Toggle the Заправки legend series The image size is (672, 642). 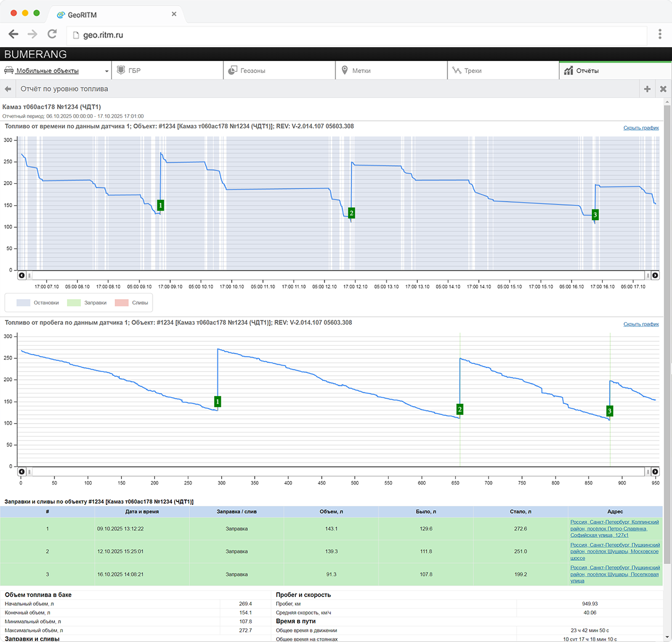87,303
